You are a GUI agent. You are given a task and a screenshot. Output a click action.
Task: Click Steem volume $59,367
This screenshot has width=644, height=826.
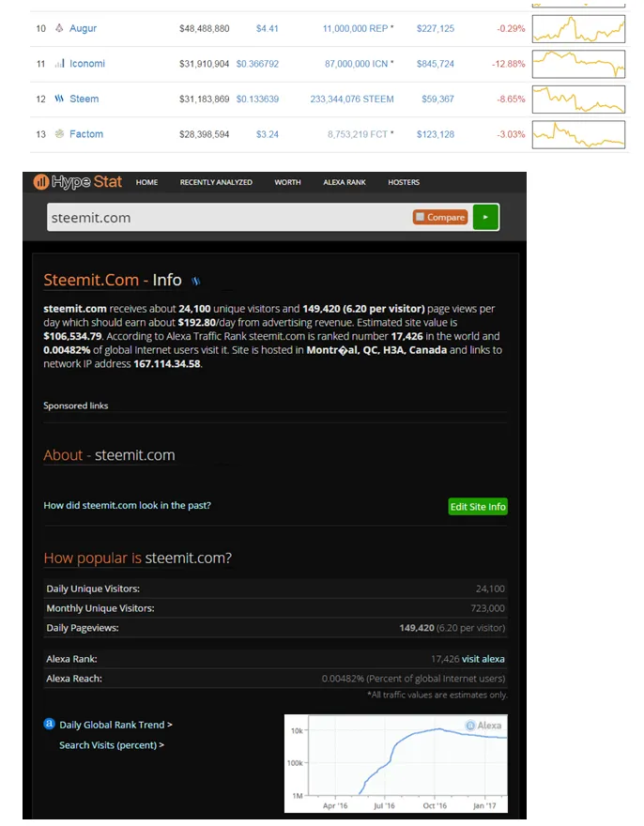coord(437,99)
